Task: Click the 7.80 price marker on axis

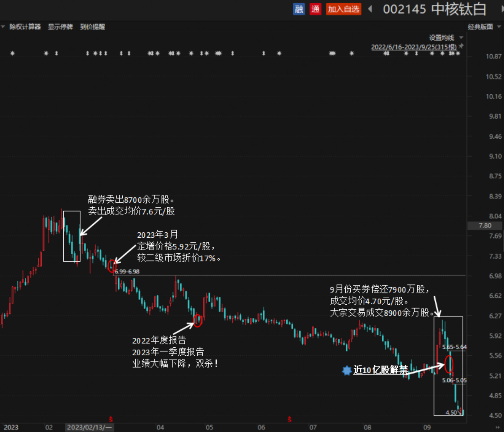Action: coord(485,226)
